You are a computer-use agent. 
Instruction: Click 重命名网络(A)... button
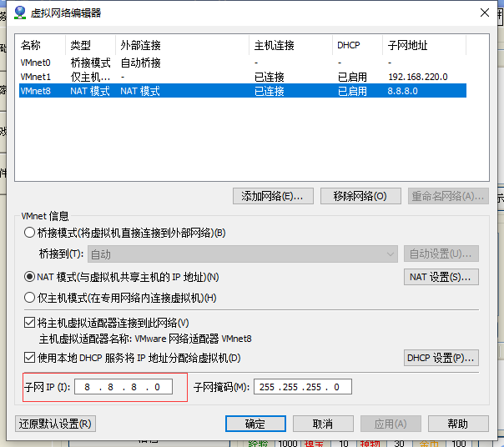[x=448, y=196]
